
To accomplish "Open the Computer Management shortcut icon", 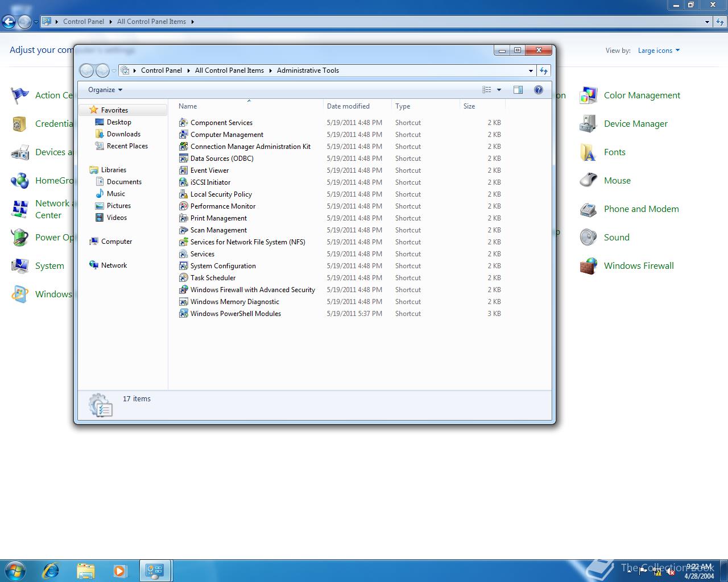I will pos(183,135).
